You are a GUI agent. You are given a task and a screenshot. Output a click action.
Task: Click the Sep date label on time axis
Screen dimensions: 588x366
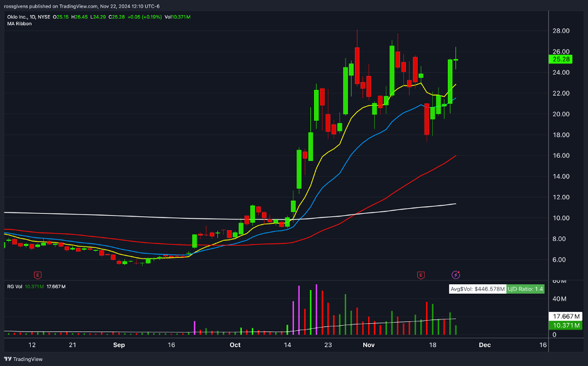tap(119, 345)
